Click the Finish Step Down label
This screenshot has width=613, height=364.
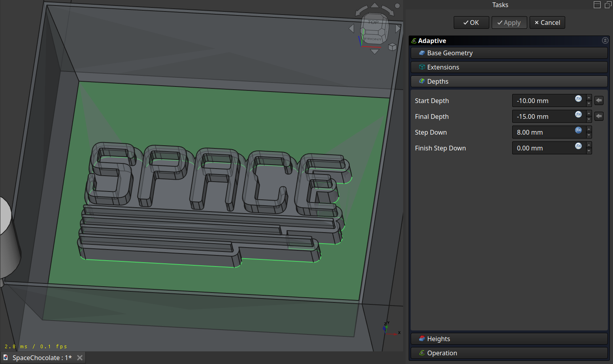tap(440, 148)
